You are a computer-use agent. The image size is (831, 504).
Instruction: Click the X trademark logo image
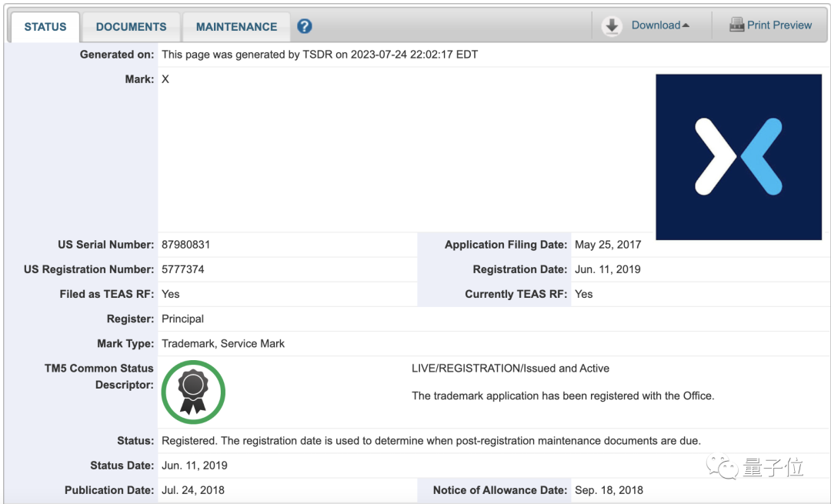(738, 156)
